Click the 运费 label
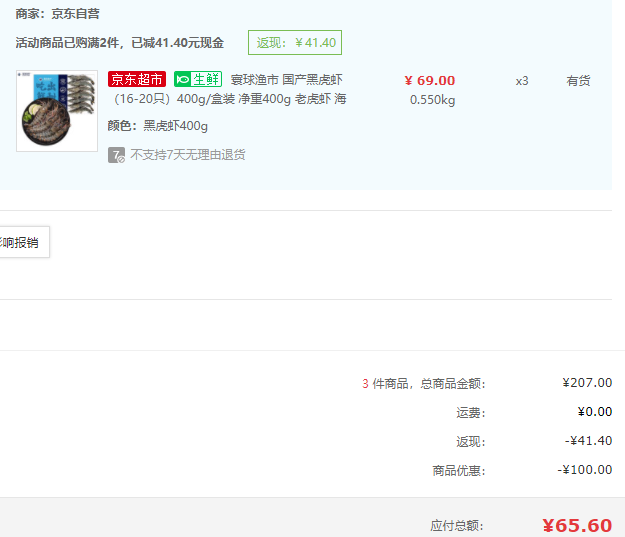The image size is (625, 537). coord(471,413)
